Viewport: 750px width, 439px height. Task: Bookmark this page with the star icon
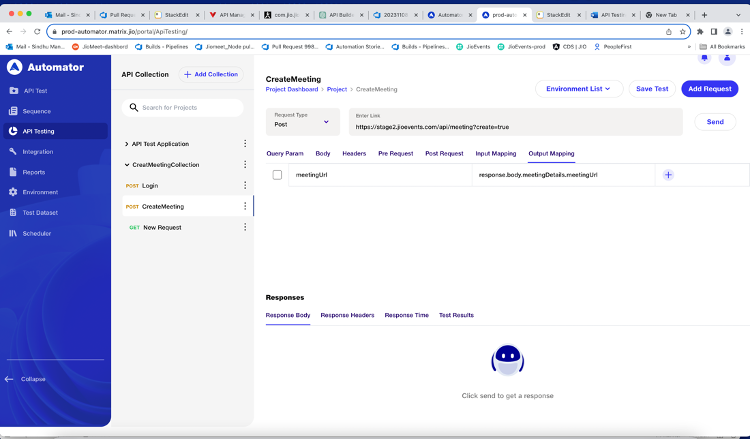tap(683, 32)
